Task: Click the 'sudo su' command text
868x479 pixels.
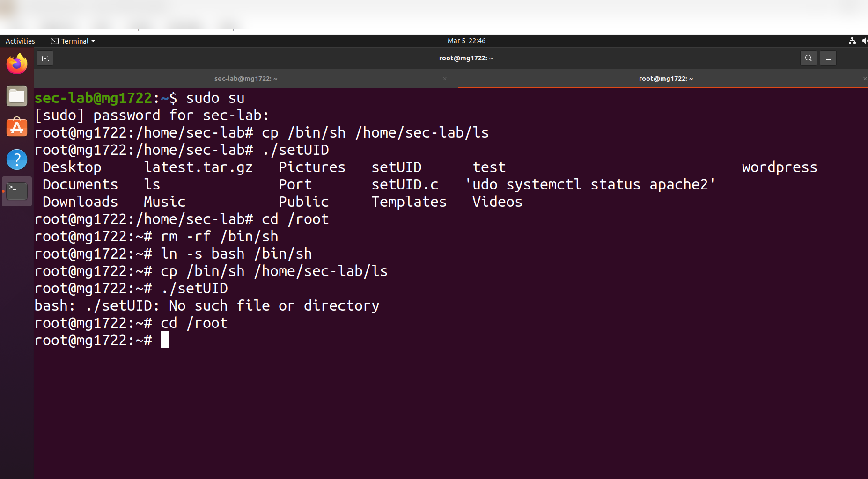Action: click(215, 98)
